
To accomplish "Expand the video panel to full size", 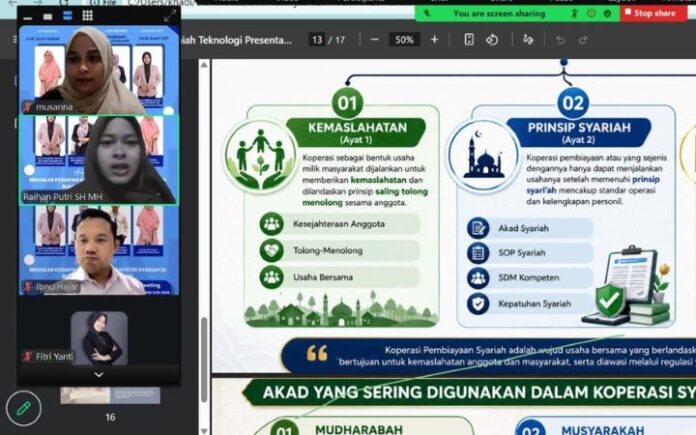I will pyautogui.click(x=170, y=17).
